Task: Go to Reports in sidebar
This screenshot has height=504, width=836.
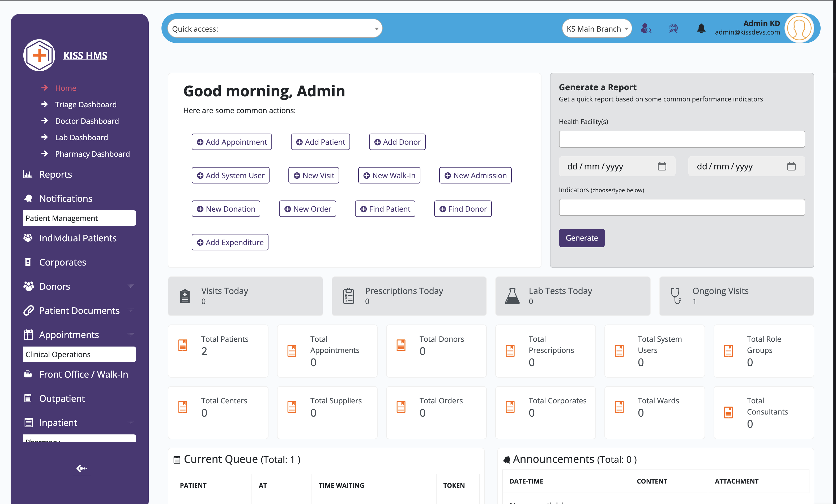Action: (56, 174)
